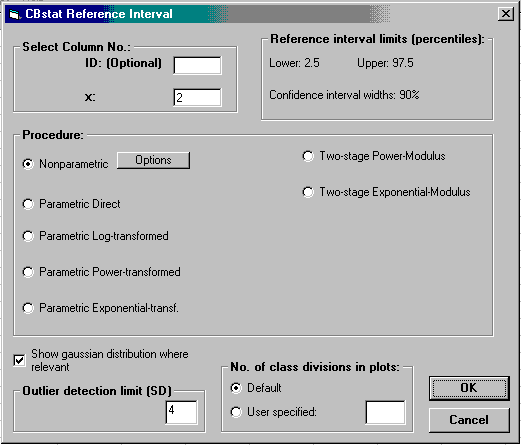The width and height of the screenshot is (521, 445).
Task: Choose Two-stage Power-Modulus procedure
Action: (x=308, y=156)
